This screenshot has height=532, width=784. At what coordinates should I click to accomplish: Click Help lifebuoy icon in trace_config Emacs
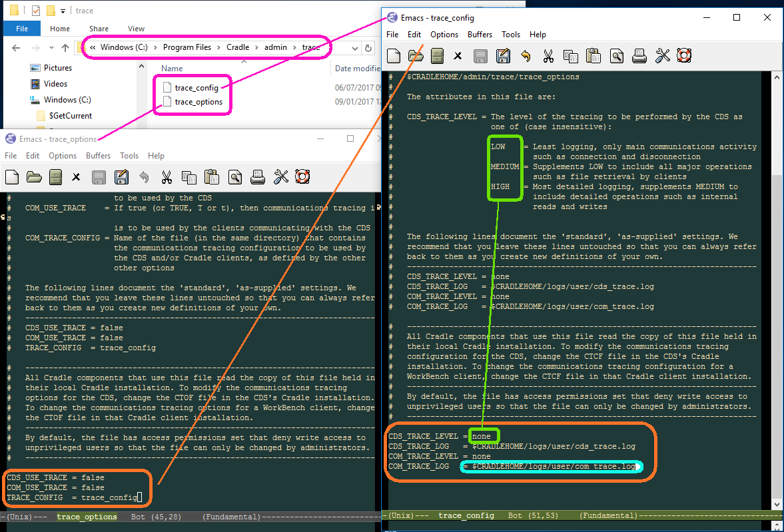pyautogui.click(x=684, y=55)
